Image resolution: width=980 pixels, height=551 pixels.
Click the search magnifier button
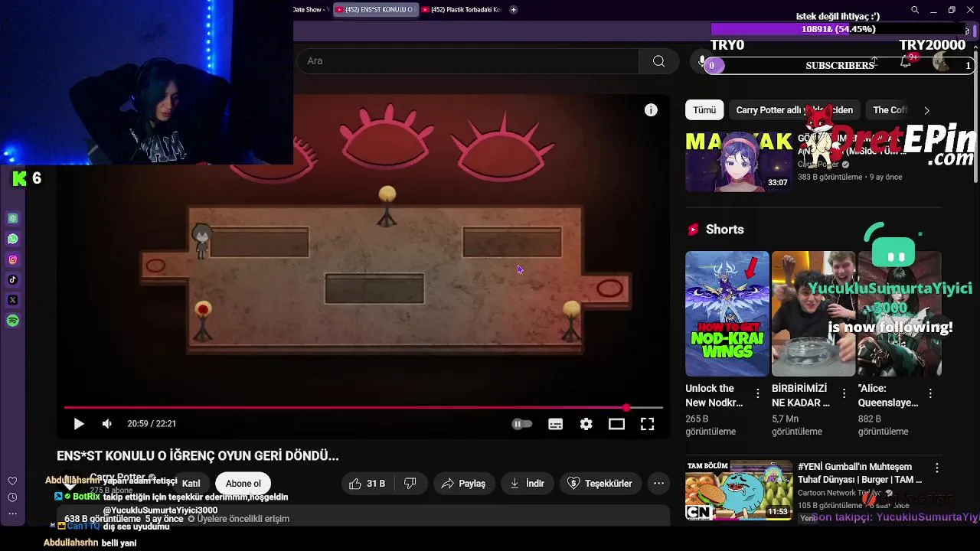(658, 61)
